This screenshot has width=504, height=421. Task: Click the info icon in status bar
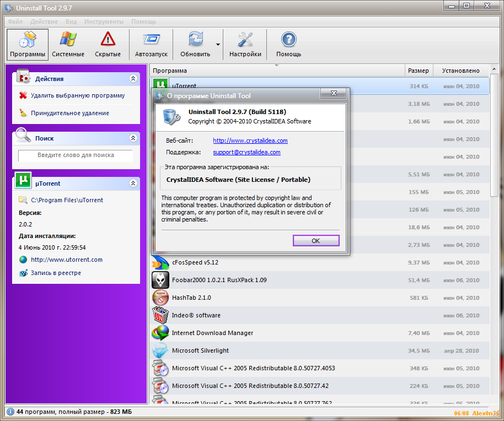coord(10,412)
